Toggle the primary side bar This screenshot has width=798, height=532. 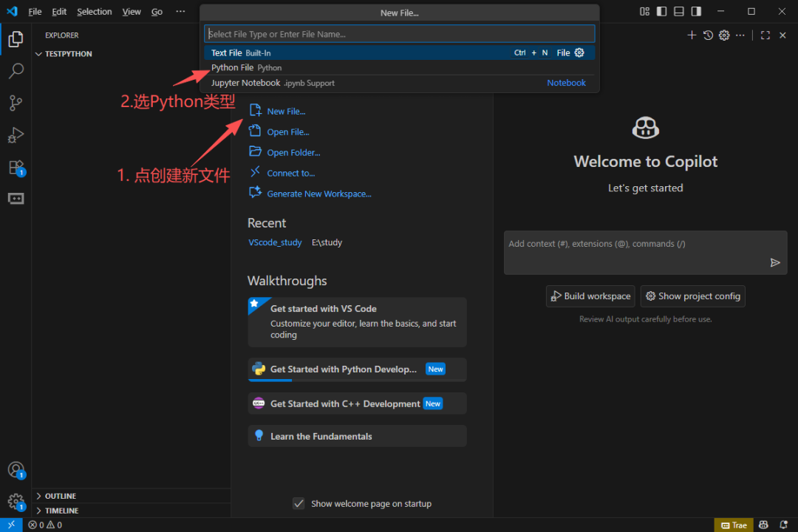coord(661,11)
